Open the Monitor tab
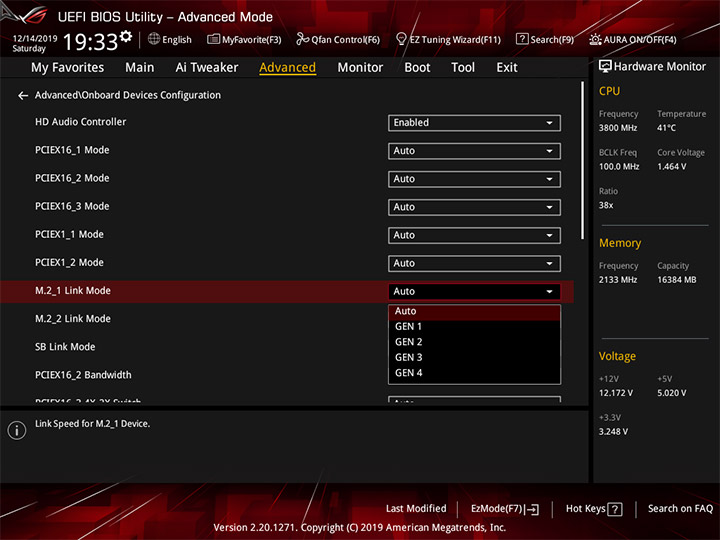The height and width of the screenshot is (540, 720). click(x=360, y=68)
